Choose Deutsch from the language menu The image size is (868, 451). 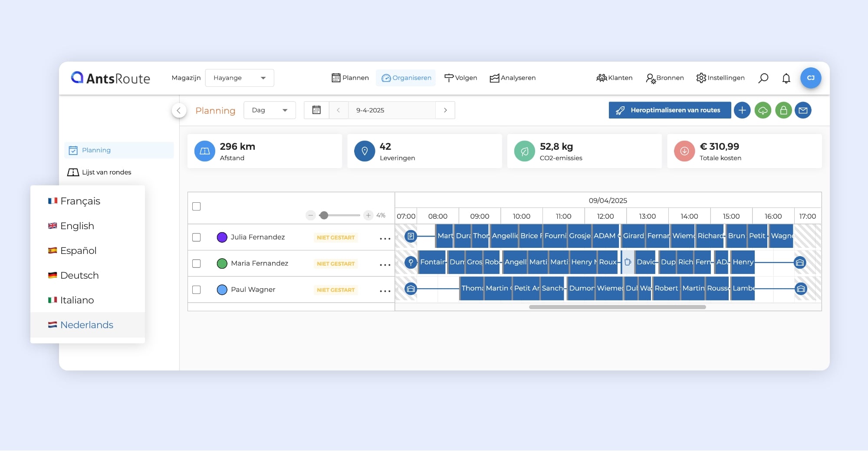79,276
